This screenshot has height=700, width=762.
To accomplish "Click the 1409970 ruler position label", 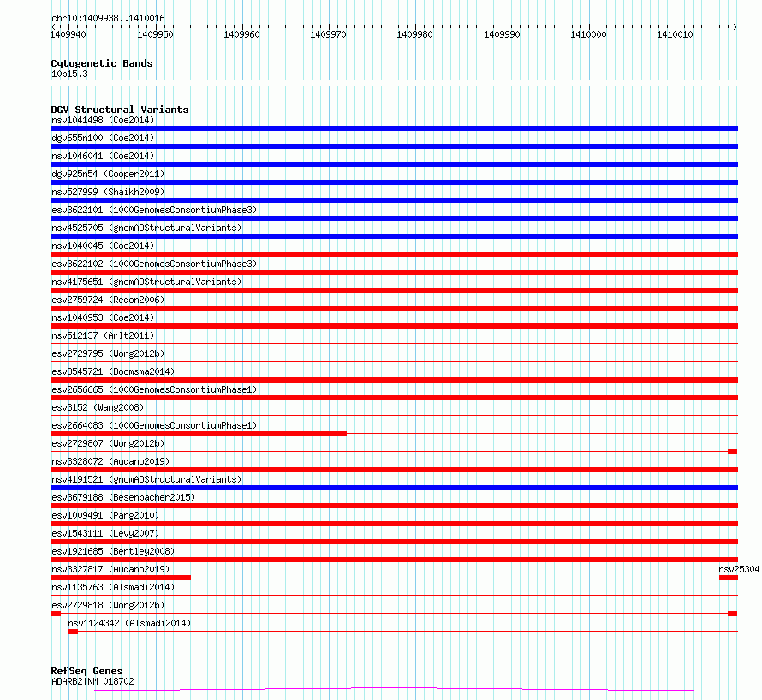I will point(328,34).
